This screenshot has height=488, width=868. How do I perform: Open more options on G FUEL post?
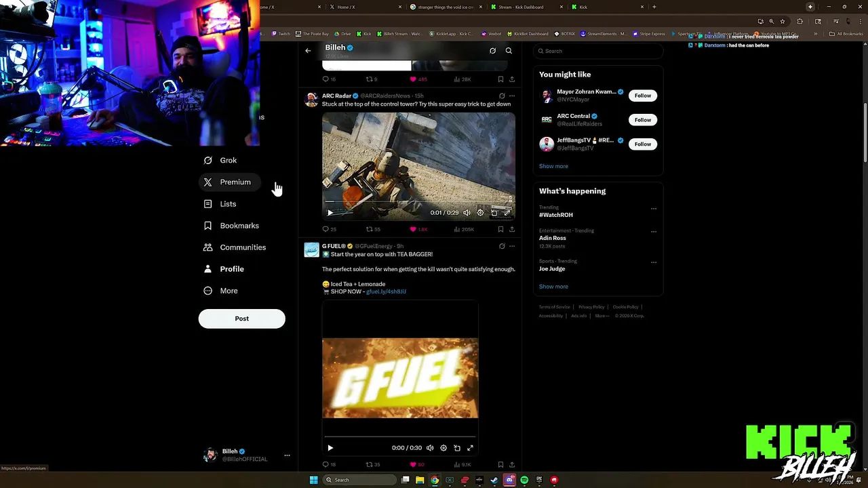[512, 246]
